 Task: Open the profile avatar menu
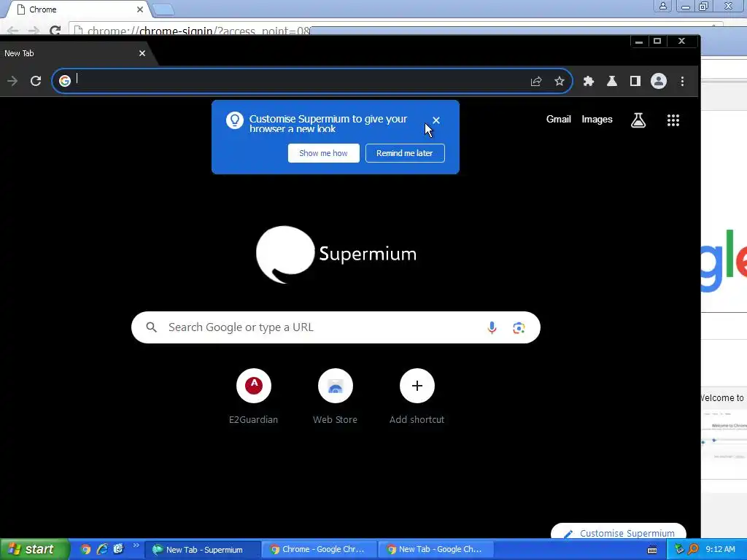[x=659, y=81]
